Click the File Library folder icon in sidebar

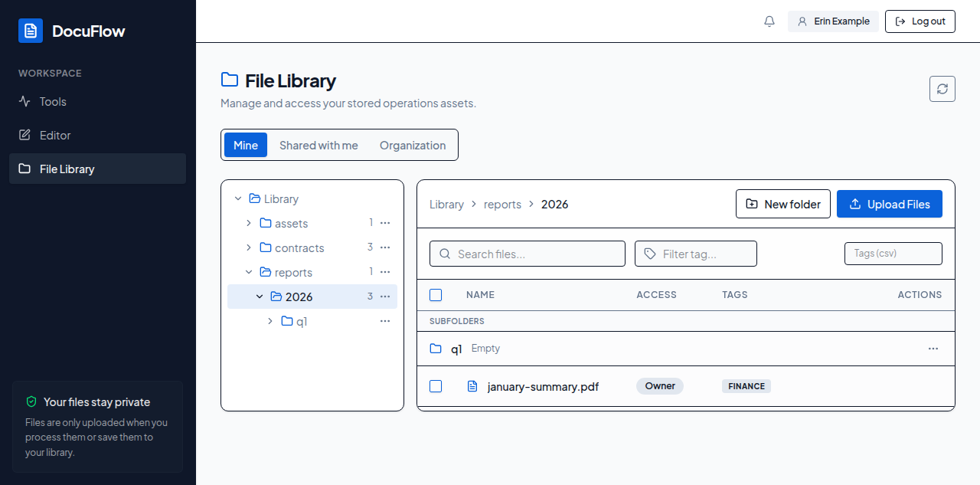coord(24,169)
